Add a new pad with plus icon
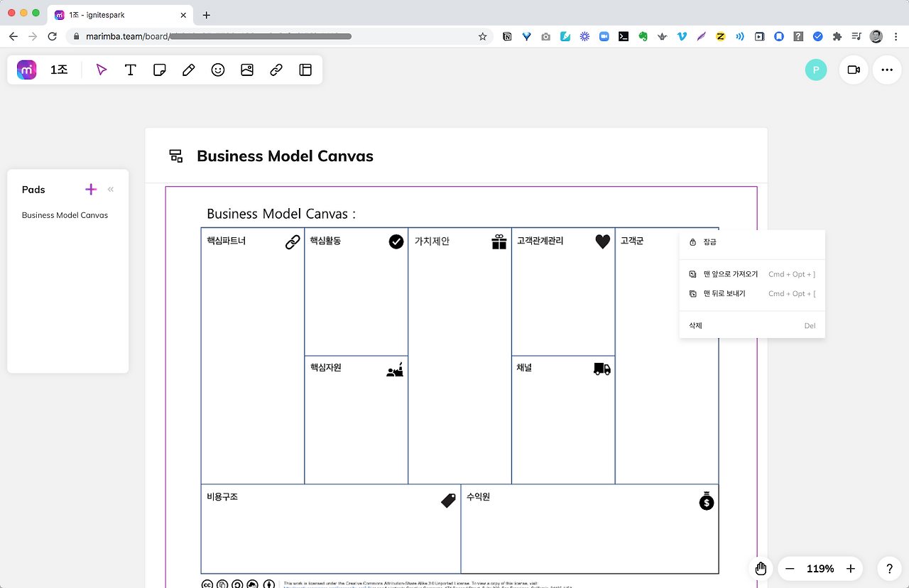 91,189
